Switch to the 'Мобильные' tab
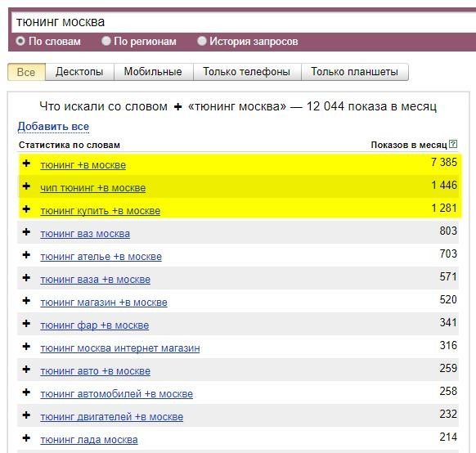 pos(153,72)
